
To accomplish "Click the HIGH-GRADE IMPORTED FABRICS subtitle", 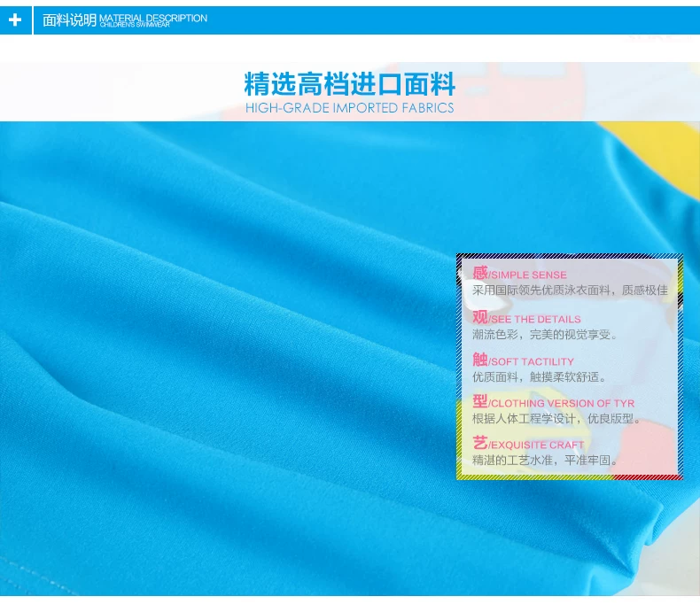I will point(349,108).
